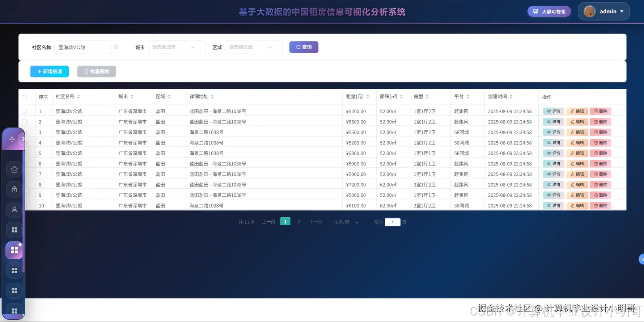Image resolution: width=644 pixels, height=322 pixels.
Task: Select page 1 in pagination
Action: coord(285,222)
